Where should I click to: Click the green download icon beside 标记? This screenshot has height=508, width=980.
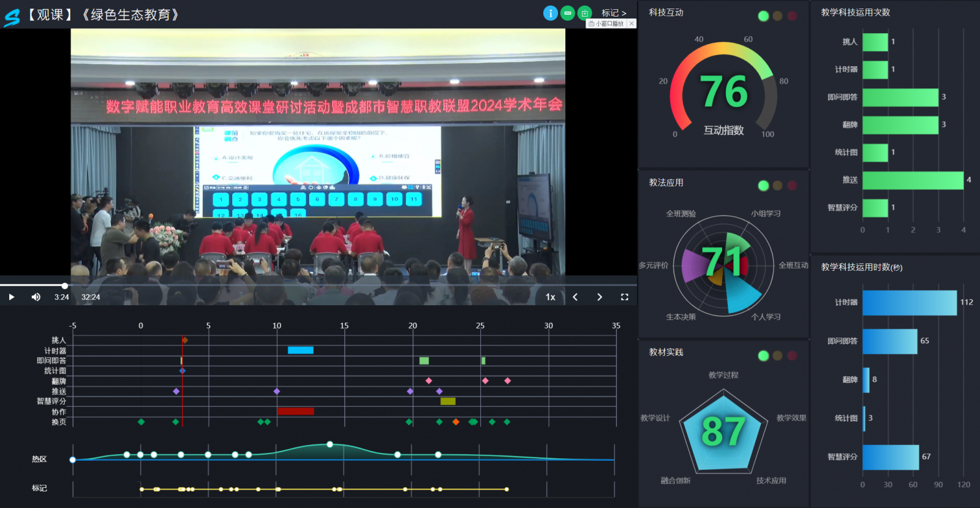[585, 13]
